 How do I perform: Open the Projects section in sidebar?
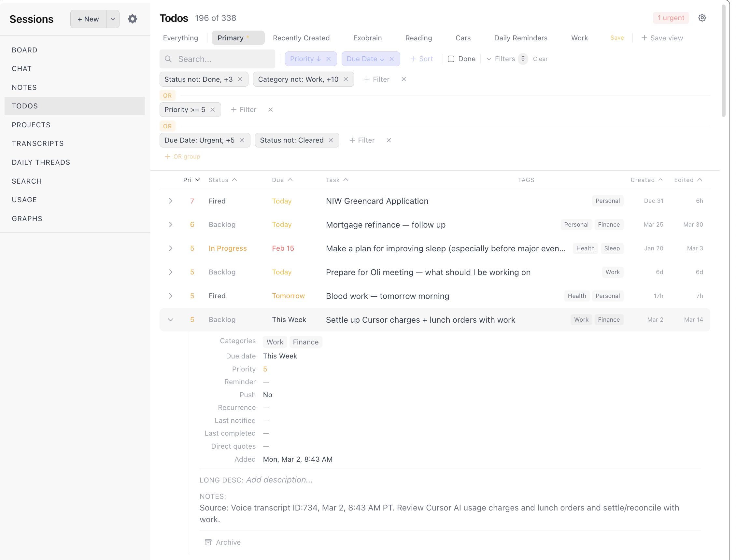[x=31, y=125]
